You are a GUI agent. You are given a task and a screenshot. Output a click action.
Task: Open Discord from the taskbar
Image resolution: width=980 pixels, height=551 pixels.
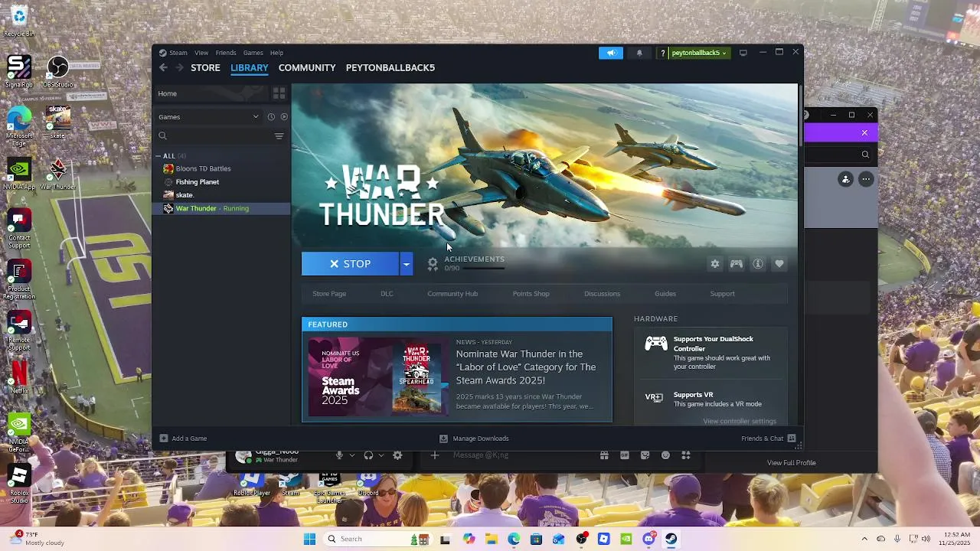pos(649,539)
